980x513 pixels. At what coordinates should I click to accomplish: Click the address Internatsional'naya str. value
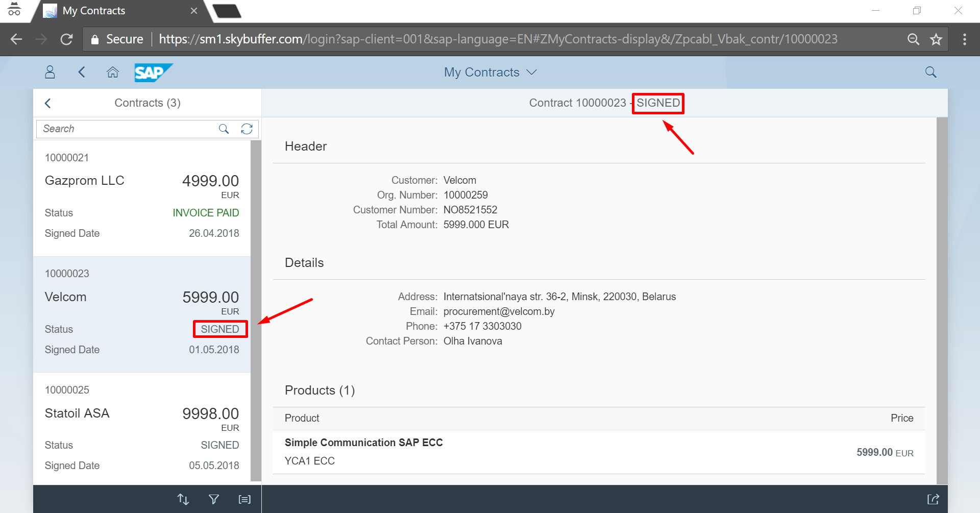559,297
